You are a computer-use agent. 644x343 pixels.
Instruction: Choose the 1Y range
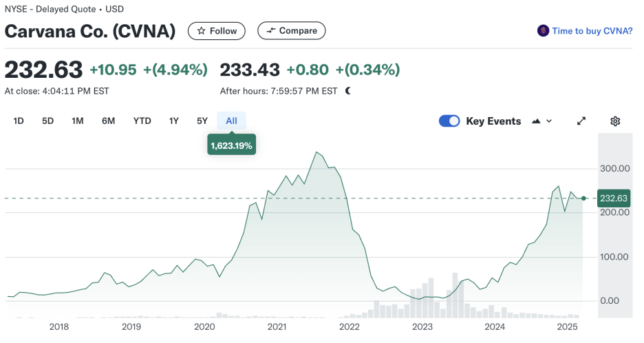click(174, 121)
